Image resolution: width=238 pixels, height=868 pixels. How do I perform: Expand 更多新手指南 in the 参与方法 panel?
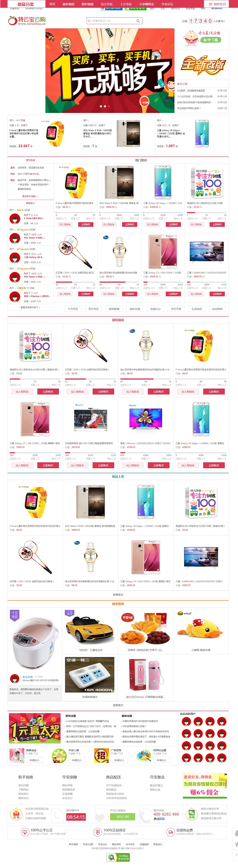pos(30,196)
